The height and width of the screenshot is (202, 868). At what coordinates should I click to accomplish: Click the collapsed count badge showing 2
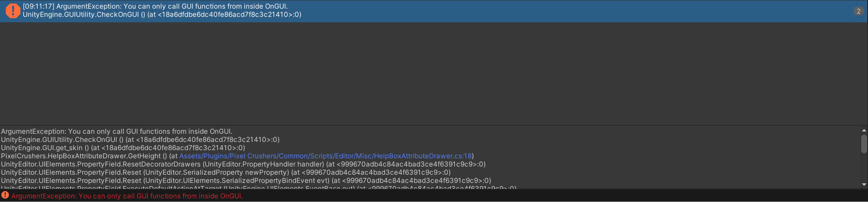coord(858,11)
